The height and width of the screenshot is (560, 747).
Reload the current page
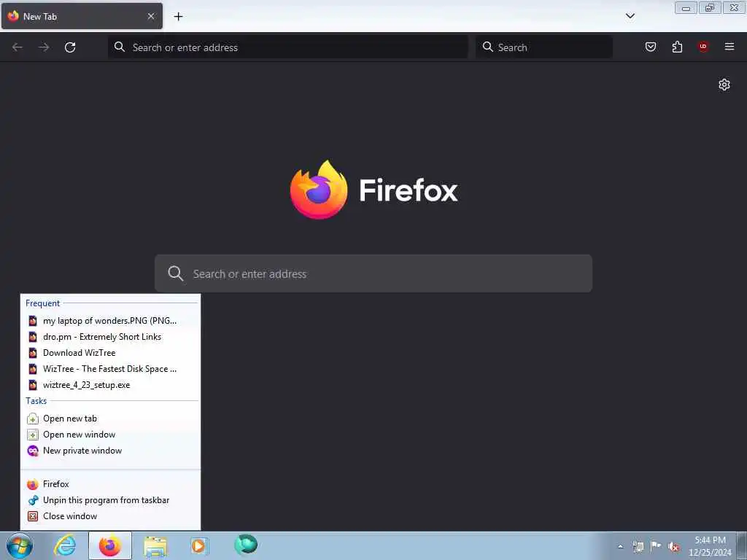point(70,47)
